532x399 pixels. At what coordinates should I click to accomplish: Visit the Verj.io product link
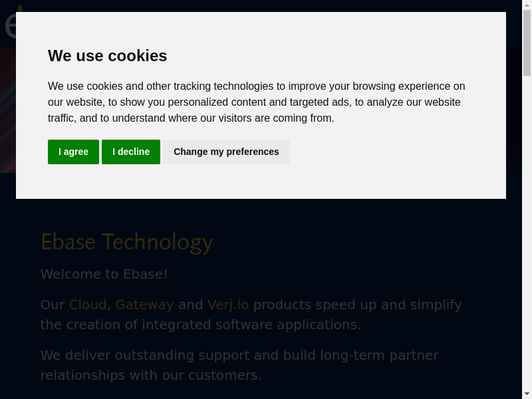click(x=228, y=305)
